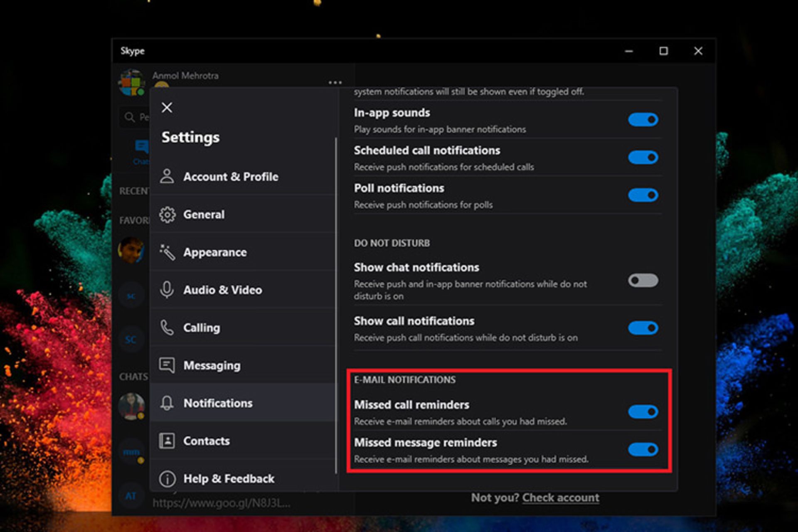This screenshot has height=532, width=798.
Task: Select the Notifications settings tab
Action: click(x=218, y=403)
